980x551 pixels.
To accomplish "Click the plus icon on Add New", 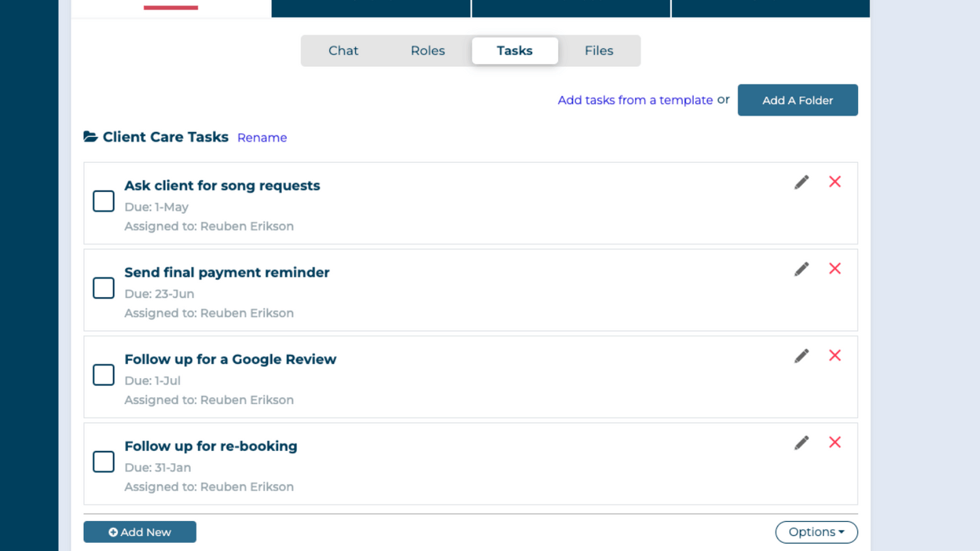I will tap(114, 531).
